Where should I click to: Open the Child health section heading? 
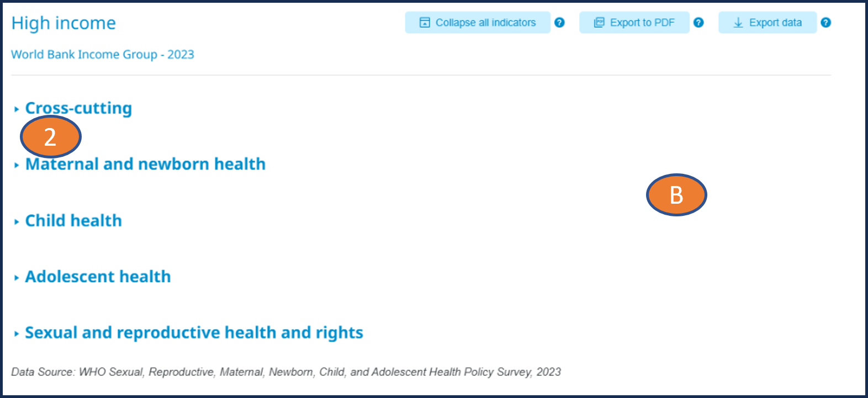point(73,220)
